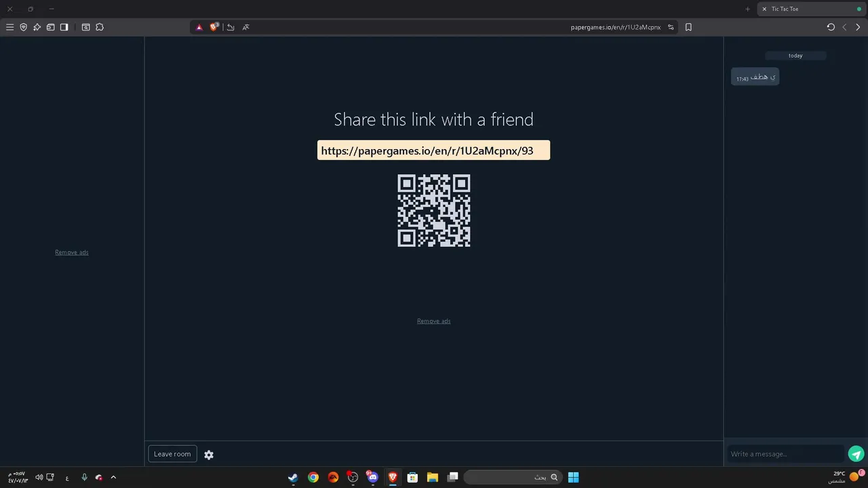The image size is (868, 488).
Task: Open the clock and date in taskbar
Action: pos(18,477)
